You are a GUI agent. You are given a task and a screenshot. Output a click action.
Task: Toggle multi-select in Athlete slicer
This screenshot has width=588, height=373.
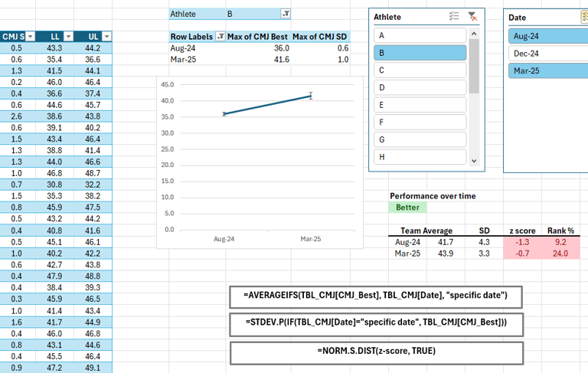[x=454, y=16]
